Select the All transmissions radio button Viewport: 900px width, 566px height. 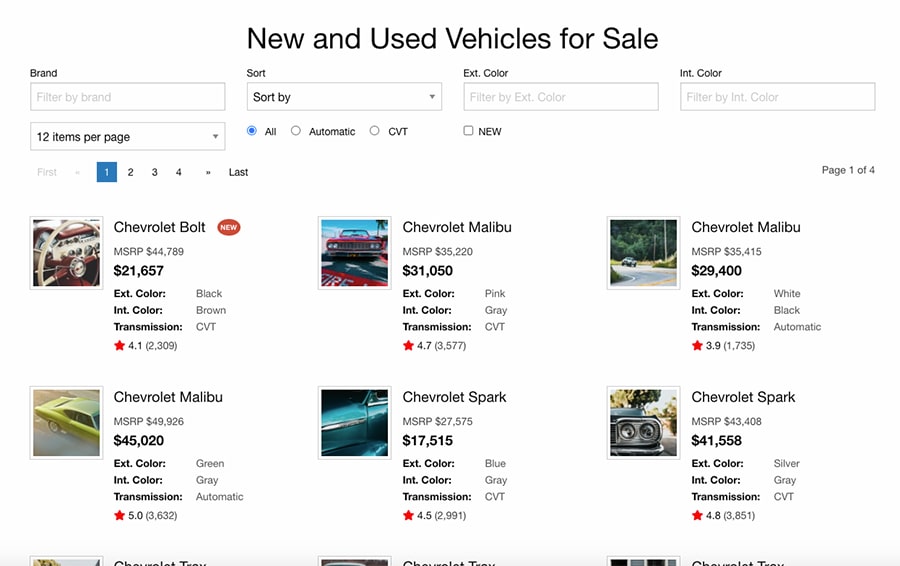click(252, 131)
